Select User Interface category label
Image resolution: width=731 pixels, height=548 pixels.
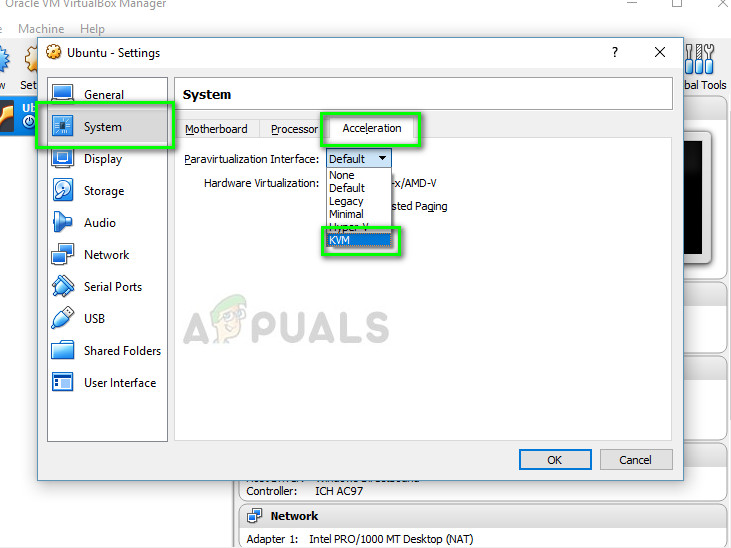(120, 383)
